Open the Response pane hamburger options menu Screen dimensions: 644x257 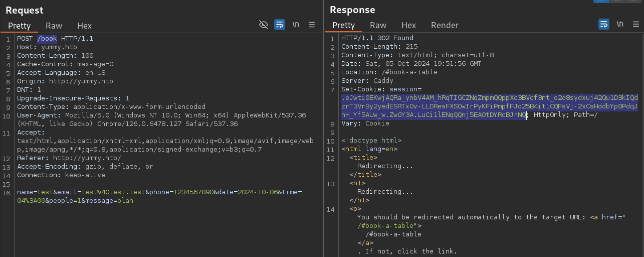[x=636, y=24]
